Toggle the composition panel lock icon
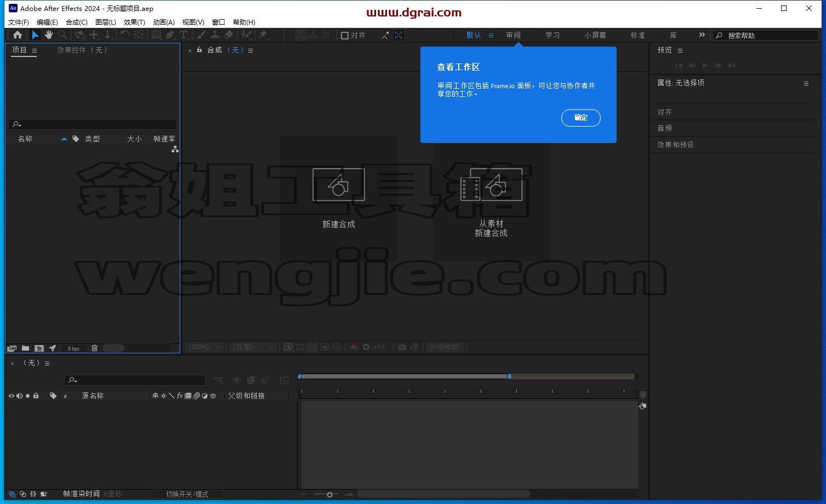 pyautogui.click(x=200, y=50)
